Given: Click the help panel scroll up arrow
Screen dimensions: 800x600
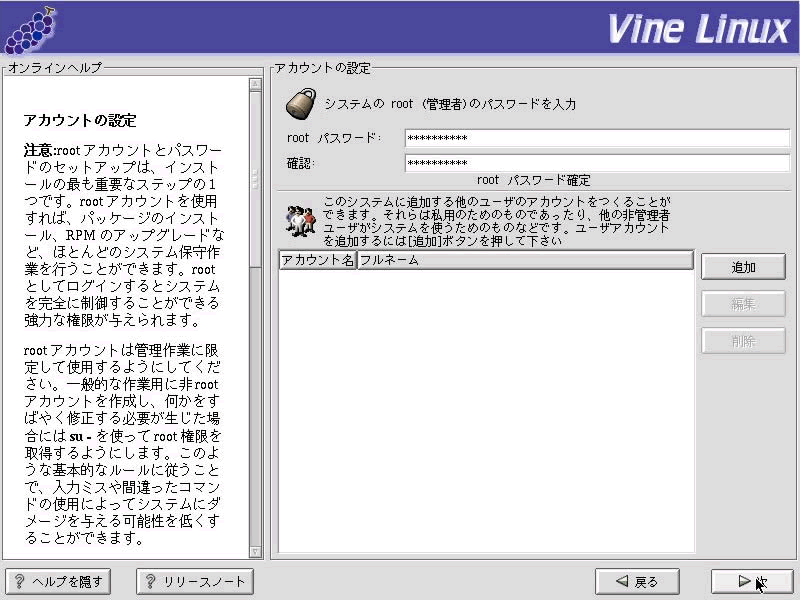Looking at the screenshot, I should tap(256, 84).
